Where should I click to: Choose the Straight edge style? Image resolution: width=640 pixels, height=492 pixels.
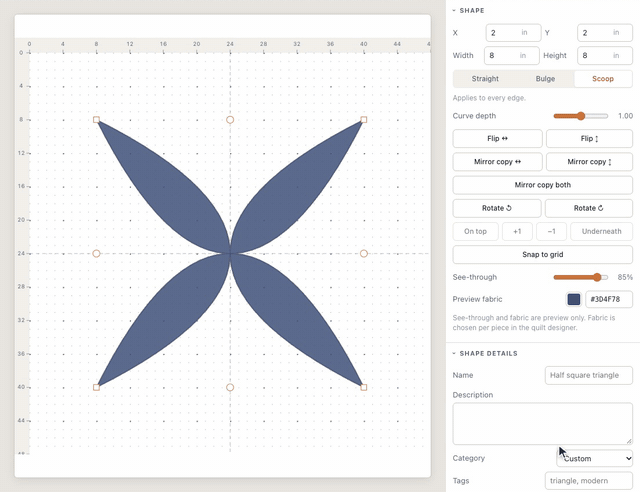(485, 79)
